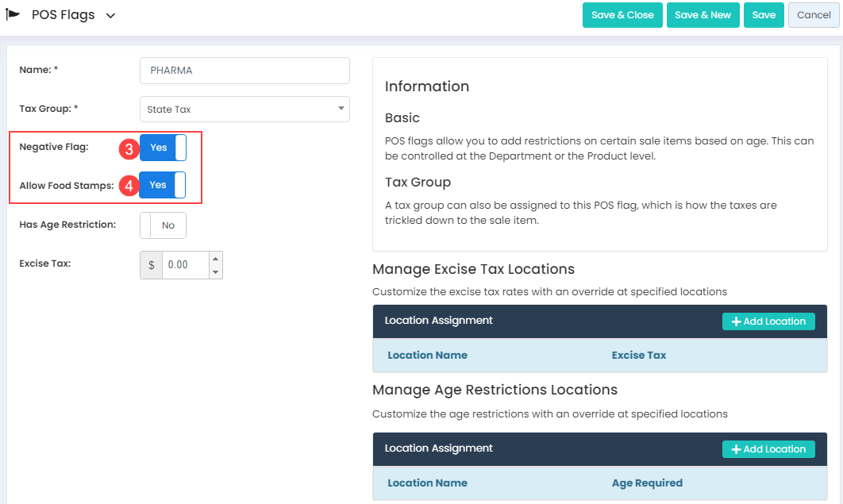Click the Excise Tax column header
Screen dimensions: 843x504
638,356
